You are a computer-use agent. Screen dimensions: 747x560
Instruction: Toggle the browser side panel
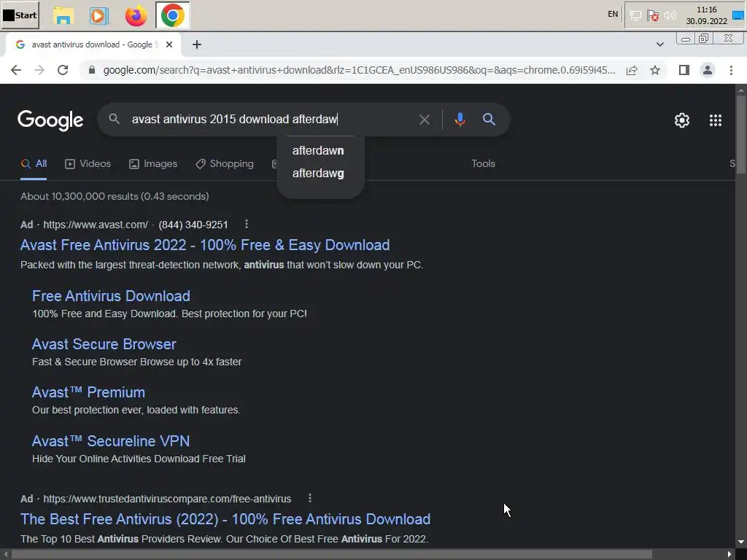click(684, 71)
